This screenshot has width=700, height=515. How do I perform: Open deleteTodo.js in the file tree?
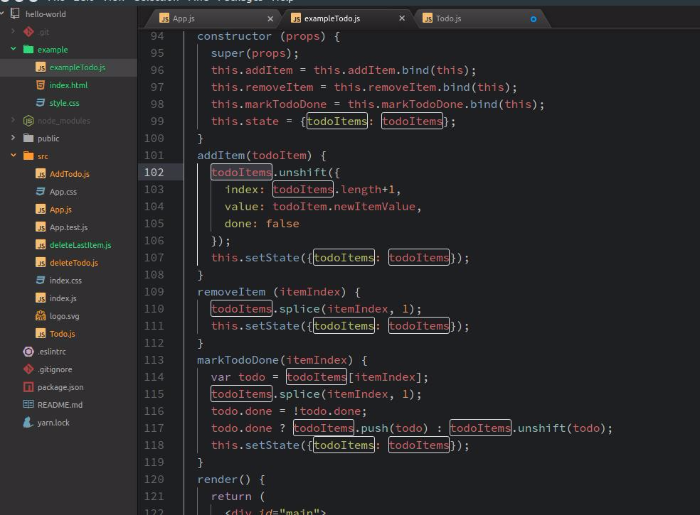(x=74, y=263)
